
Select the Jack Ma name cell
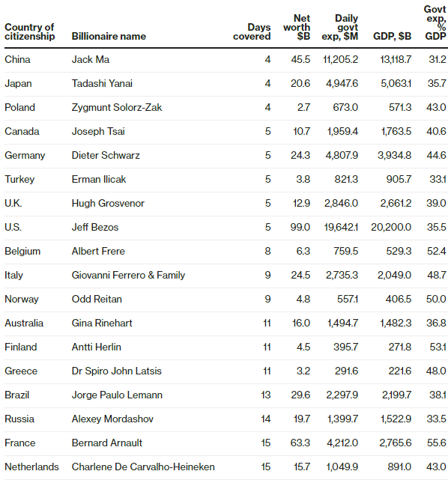click(91, 60)
